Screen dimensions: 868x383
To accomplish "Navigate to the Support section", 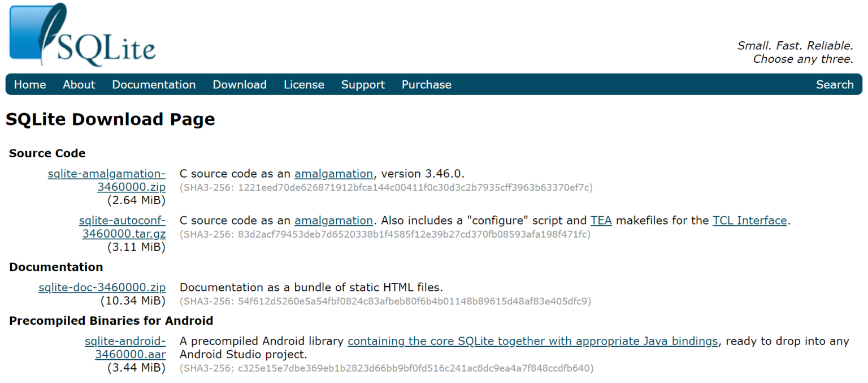I will (362, 84).
